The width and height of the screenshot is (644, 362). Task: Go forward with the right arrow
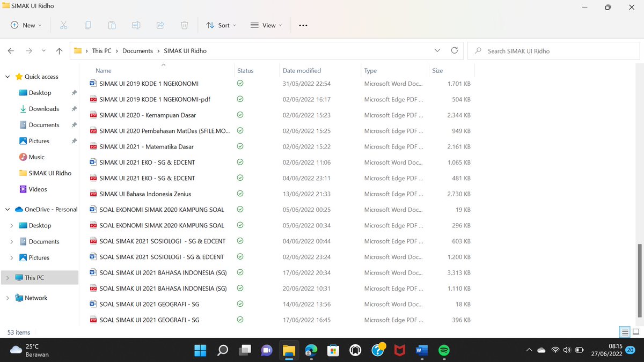(29, 51)
